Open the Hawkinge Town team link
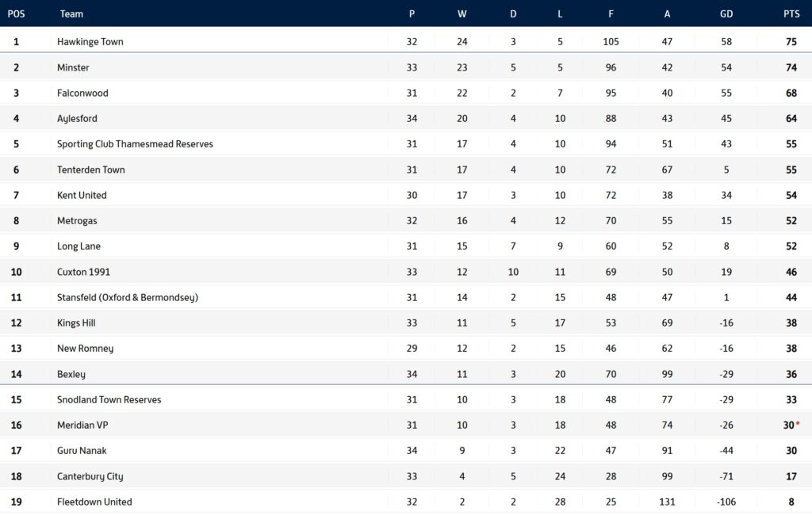 90,42
